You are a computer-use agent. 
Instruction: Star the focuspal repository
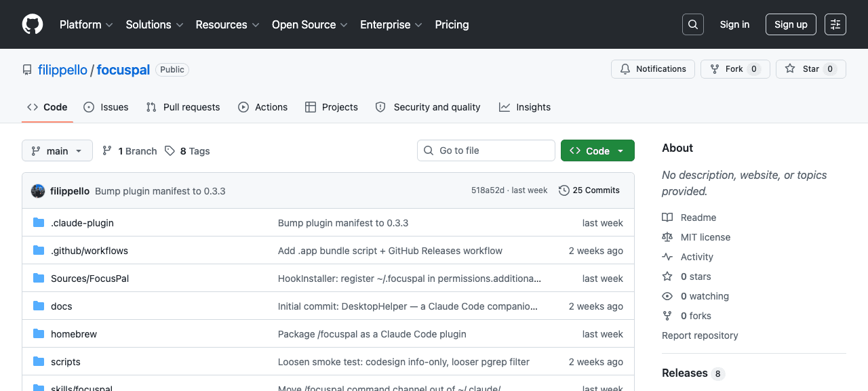[x=811, y=69]
